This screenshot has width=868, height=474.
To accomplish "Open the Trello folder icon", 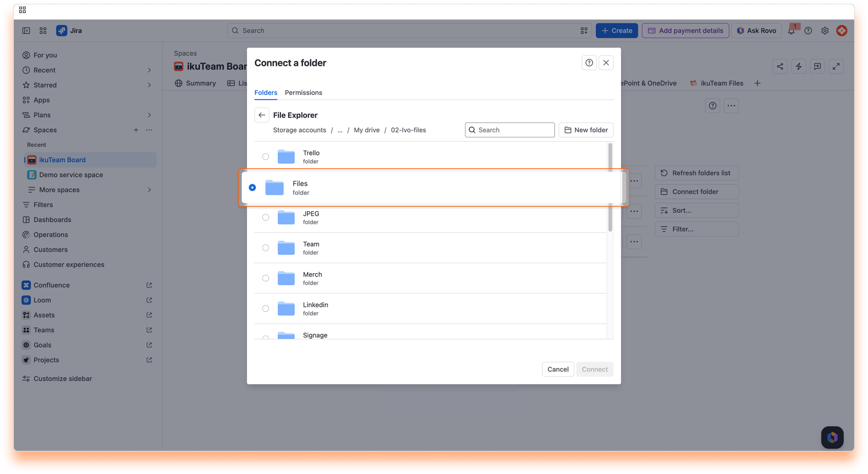I will coord(286,157).
